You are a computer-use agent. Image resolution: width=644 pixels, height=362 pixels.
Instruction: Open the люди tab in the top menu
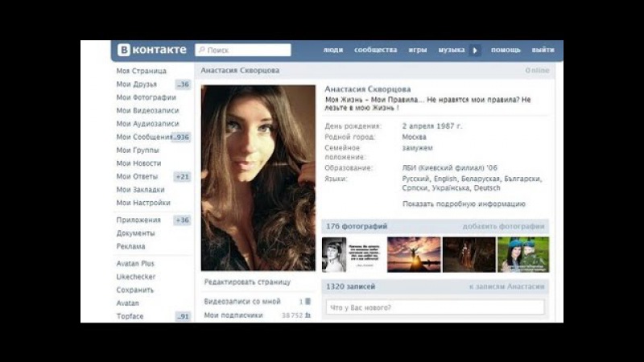tap(332, 50)
